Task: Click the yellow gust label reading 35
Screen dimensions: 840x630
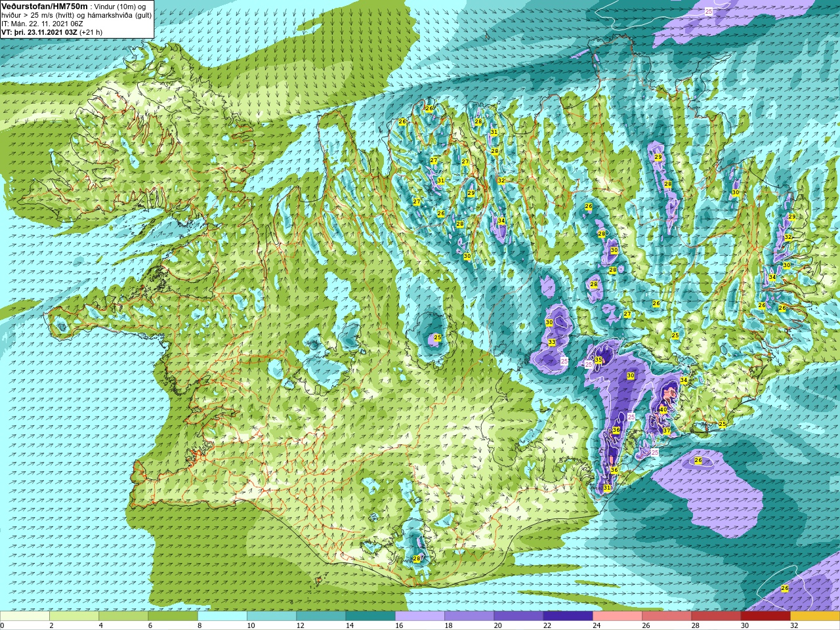Action: pos(598,360)
